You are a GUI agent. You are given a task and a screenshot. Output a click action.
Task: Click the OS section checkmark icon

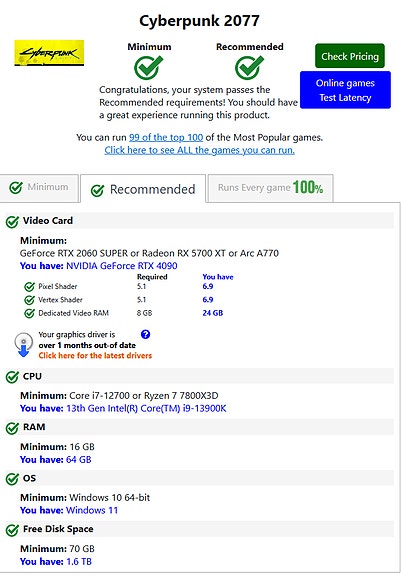[12, 479]
